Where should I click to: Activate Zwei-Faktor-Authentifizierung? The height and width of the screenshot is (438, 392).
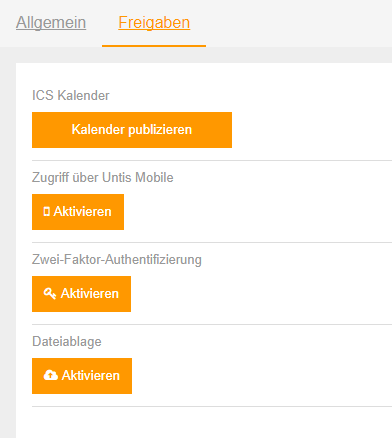point(81,294)
